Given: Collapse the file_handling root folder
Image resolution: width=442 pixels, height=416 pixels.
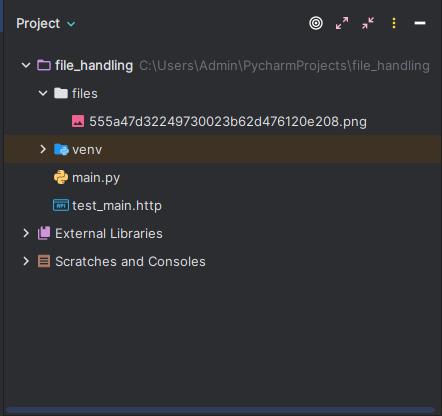Looking at the screenshot, I should pos(26,65).
